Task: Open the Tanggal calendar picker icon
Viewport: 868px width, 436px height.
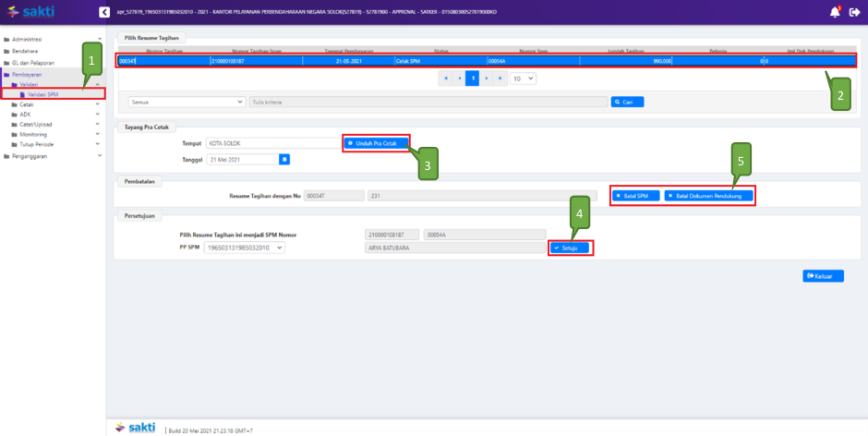Action: click(284, 159)
